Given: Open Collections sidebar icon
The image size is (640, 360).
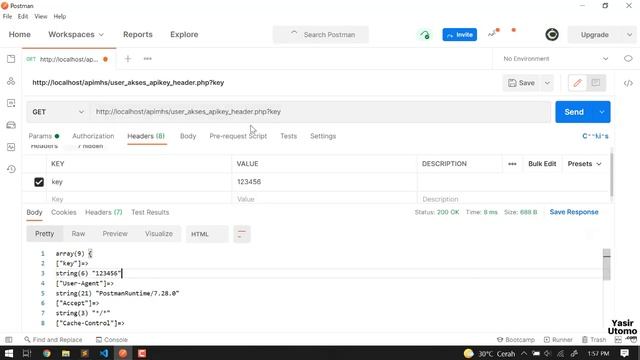Looking at the screenshot, I should pyautogui.click(x=11, y=59).
